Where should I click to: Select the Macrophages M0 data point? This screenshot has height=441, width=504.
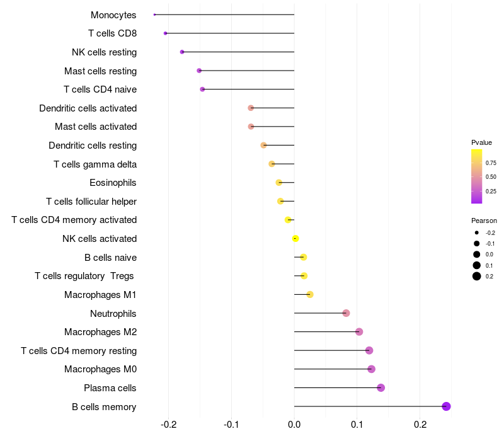(371, 369)
